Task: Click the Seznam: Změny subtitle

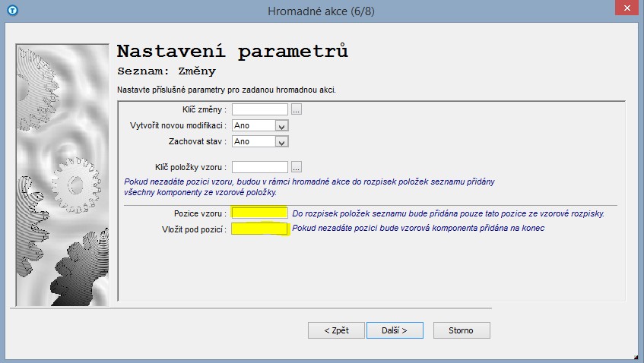Action: coord(167,71)
